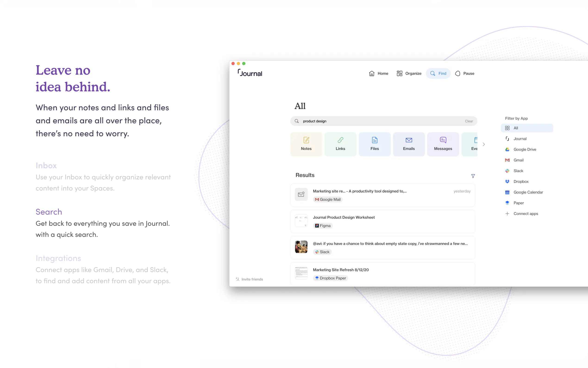
Task: Clear the product design search
Action: coord(469,121)
